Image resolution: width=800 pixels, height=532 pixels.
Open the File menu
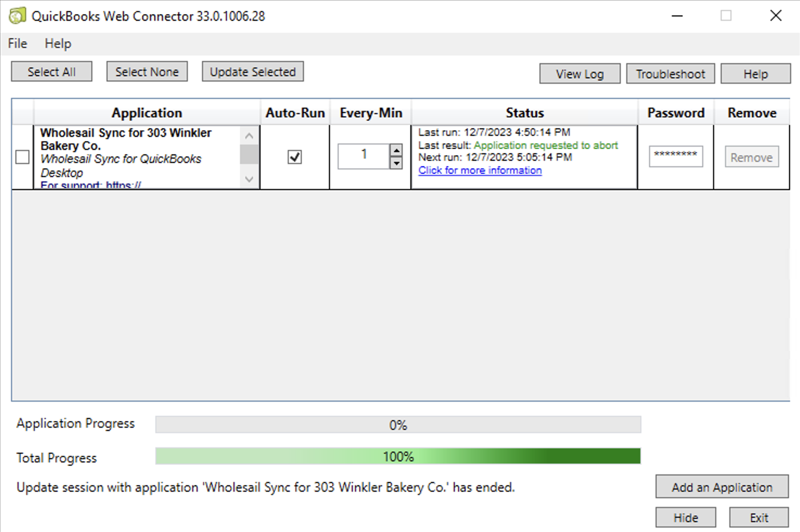(x=16, y=43)
